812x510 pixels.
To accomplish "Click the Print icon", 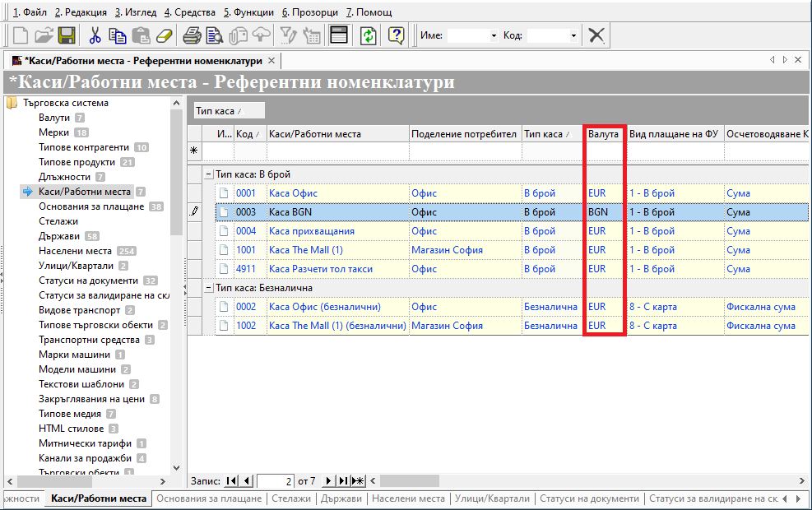I will (x=192, y=35).
